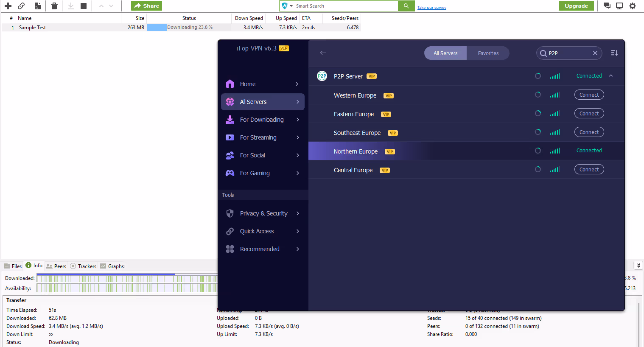The height and width of the screenshot is (347, 644).
Task: Open the chat bubbles icon in torrent toolbar
Action: pyautogui.click(x=607, y=6)
